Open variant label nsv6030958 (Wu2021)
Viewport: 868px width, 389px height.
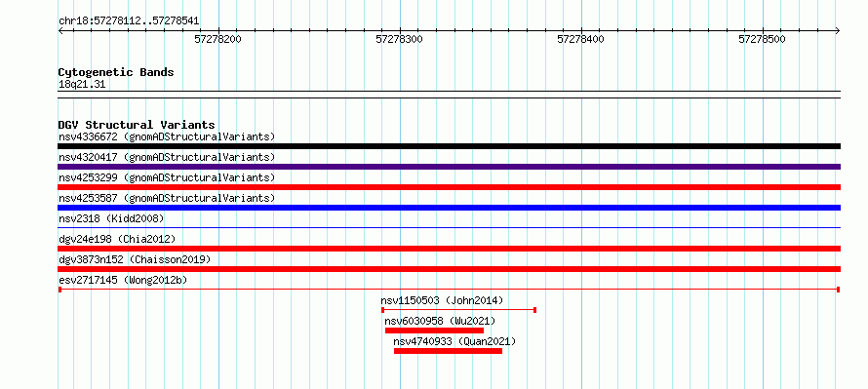coord(440,321)
